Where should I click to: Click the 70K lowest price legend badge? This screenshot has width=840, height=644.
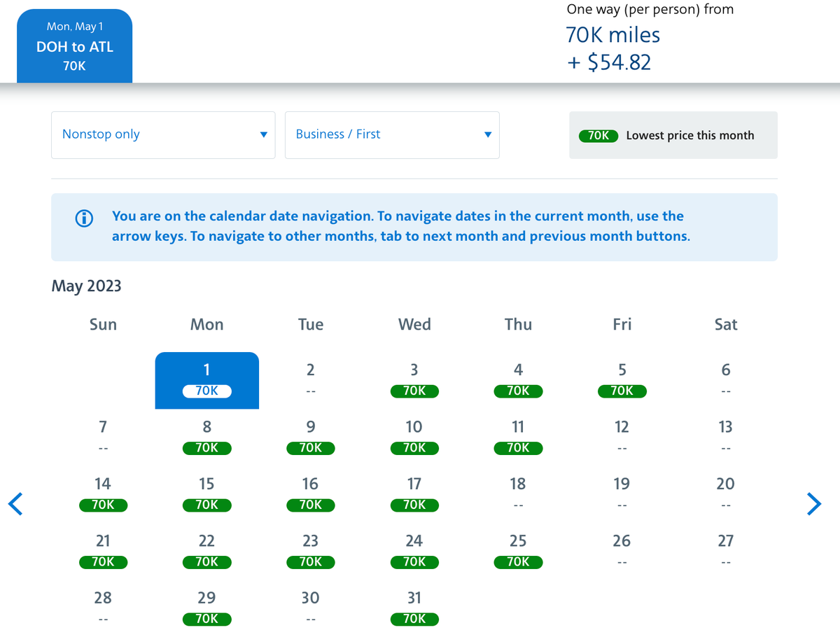(598, 136)
